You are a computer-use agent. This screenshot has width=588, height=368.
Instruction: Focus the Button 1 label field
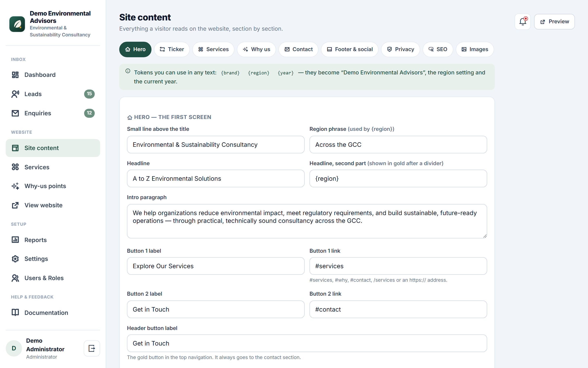(x=216, y=266)
